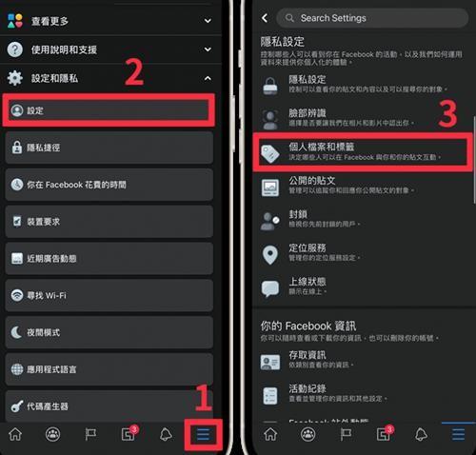Open the 上線狀態 active status setting
This screenshot has height=455, width=476.
point(363,287)
